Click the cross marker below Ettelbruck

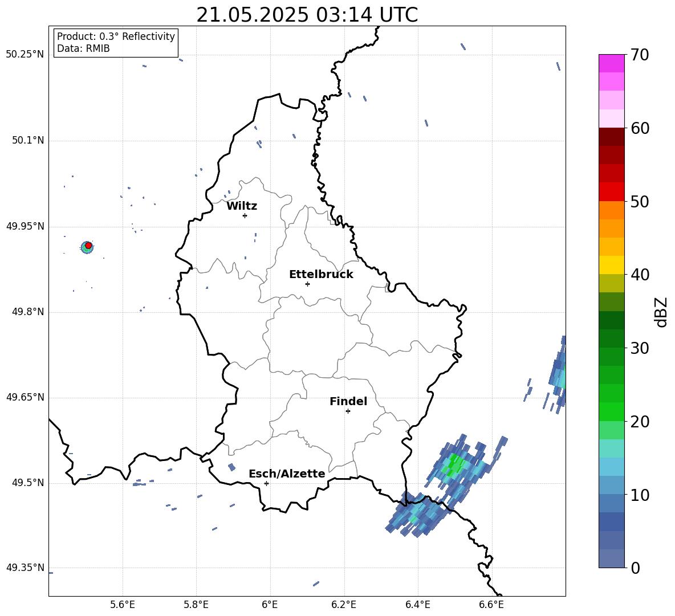point(307,284)
